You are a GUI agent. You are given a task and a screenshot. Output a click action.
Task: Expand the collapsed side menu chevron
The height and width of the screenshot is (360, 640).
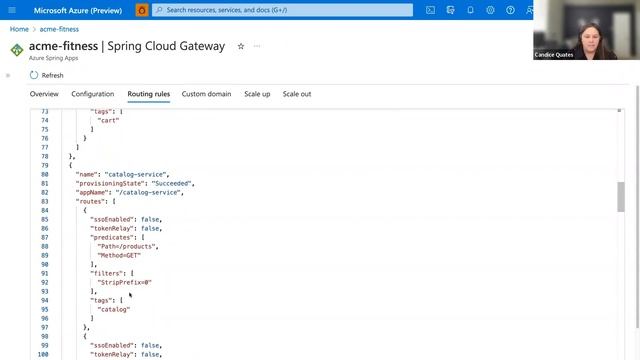tap(8, 75)
